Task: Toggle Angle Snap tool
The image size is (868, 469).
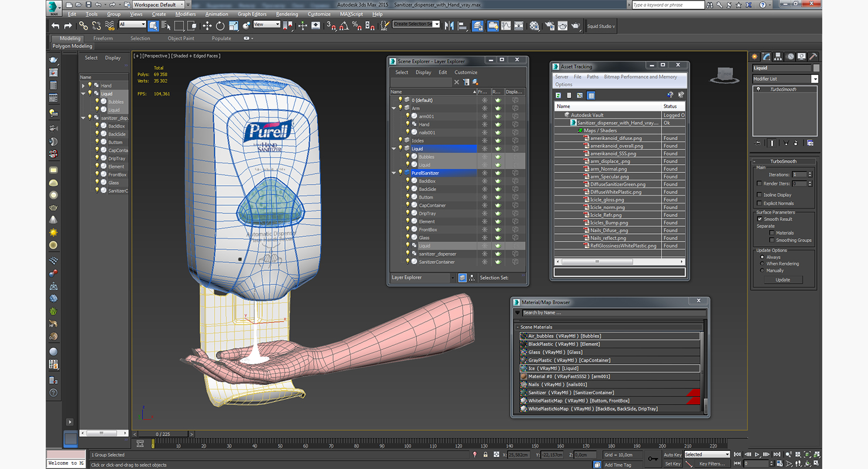Action: point(344,26)
